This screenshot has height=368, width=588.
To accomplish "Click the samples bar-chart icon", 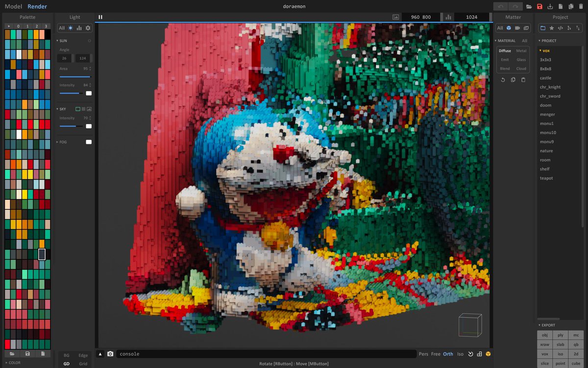I will [448, 17].
